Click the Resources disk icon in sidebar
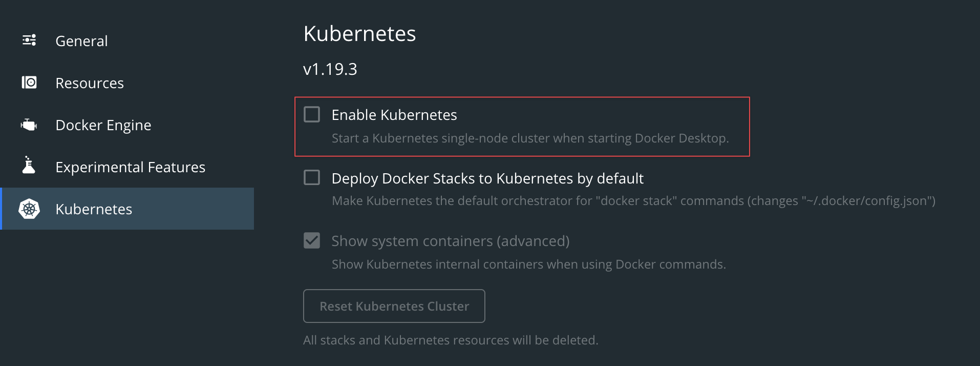Screen dimensions: 980x366 click(29, 82)
